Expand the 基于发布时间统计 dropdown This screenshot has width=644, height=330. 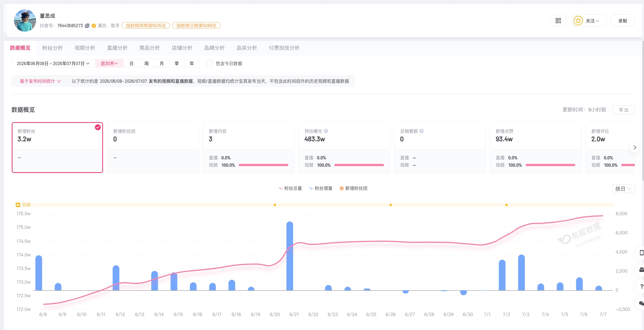pos(40,81)
